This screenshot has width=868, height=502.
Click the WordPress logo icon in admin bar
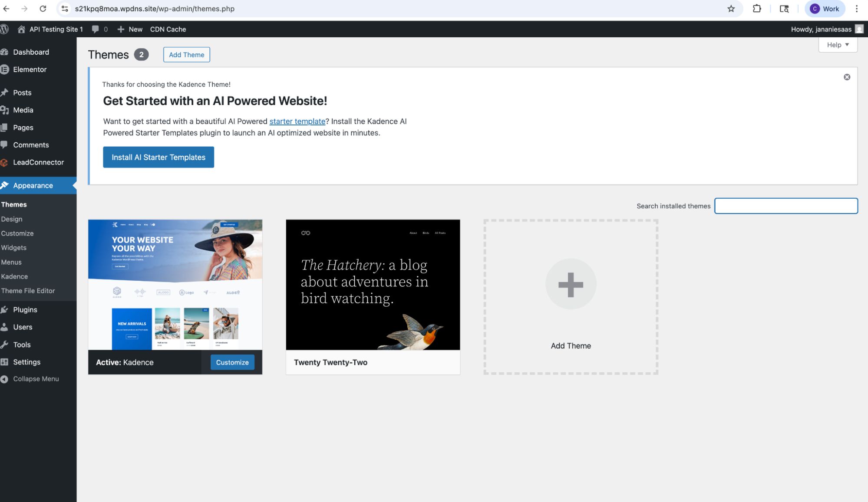point(4,29)
